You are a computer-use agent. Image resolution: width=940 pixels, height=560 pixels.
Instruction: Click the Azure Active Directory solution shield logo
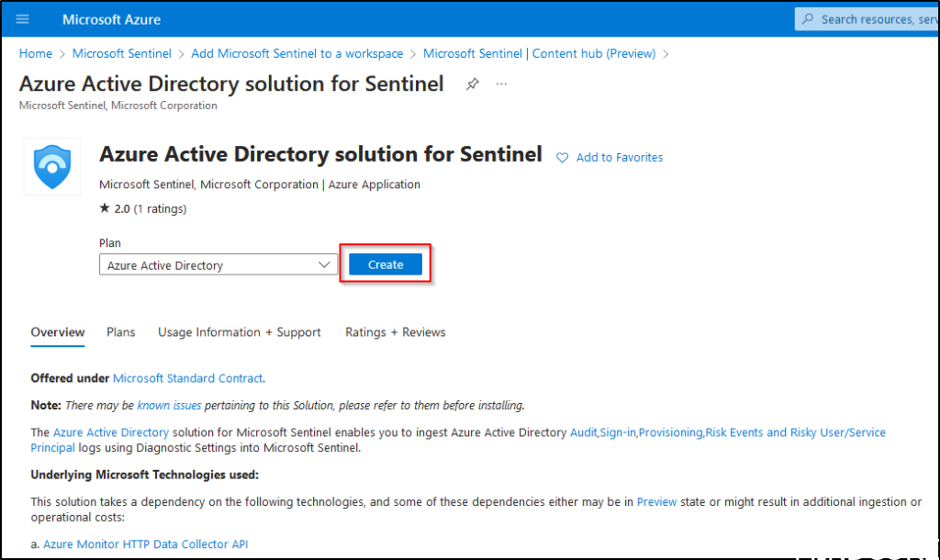tap(52, 166)
